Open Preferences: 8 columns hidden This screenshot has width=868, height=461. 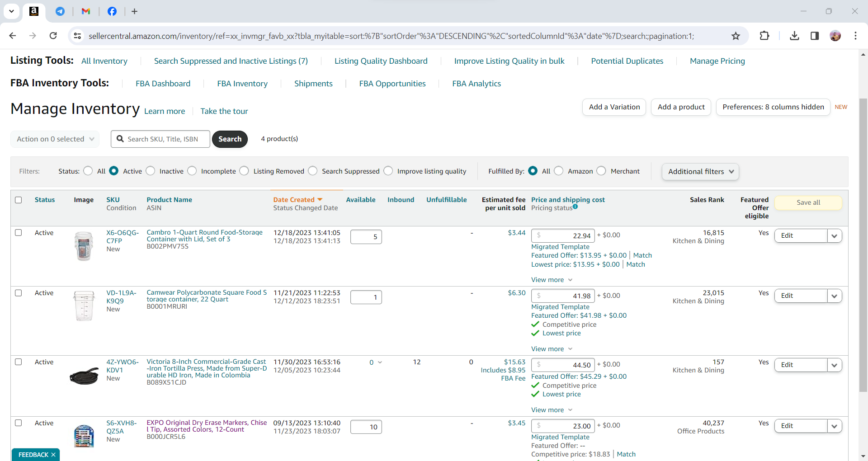[773, 107]
